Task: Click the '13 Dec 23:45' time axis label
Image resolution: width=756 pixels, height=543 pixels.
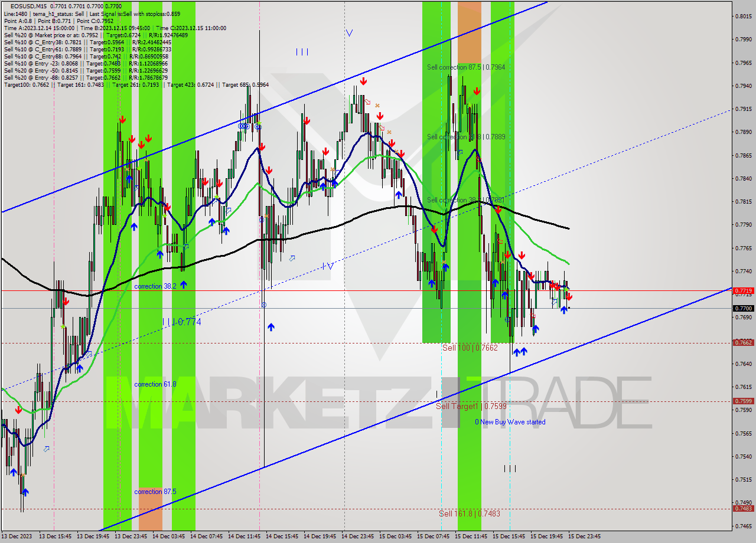Action: click(x=131, y=537)
